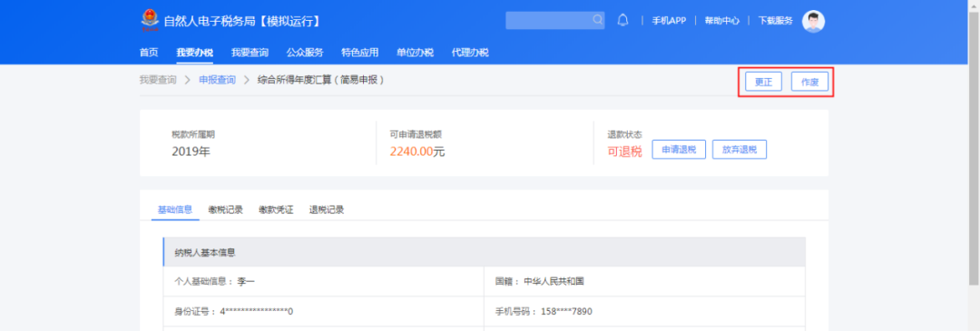Click the 更正 button
The height and width of the screenshot is (331, 980).
(763, 82)
